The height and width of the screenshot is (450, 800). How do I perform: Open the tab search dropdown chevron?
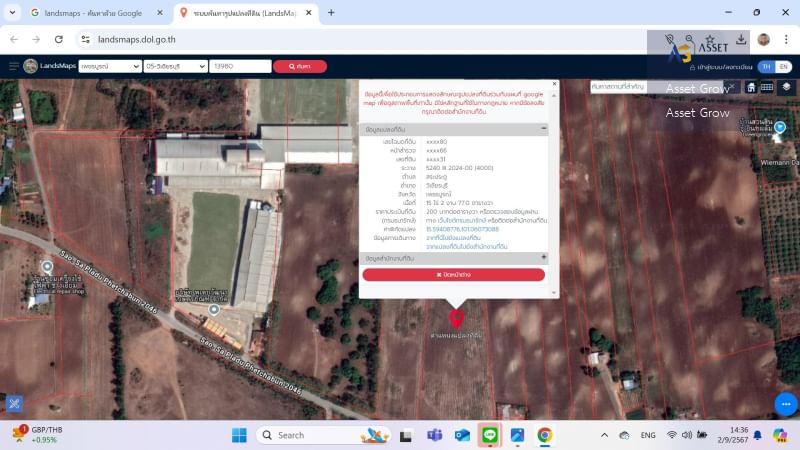[x=12, y=12]
